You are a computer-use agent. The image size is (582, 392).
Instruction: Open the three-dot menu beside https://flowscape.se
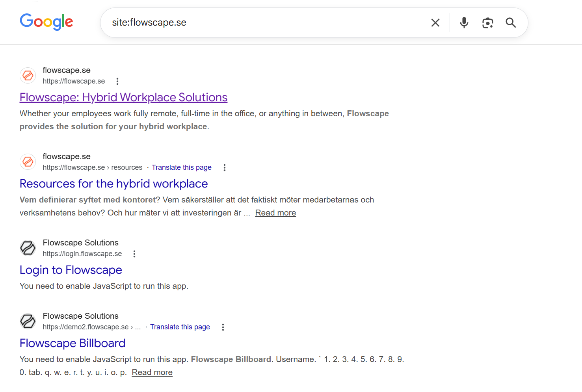(117, 82)
